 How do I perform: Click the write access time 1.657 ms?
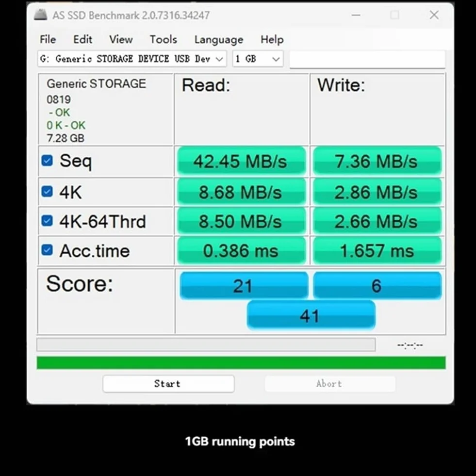pyautogui.click(x=377, y=251)
